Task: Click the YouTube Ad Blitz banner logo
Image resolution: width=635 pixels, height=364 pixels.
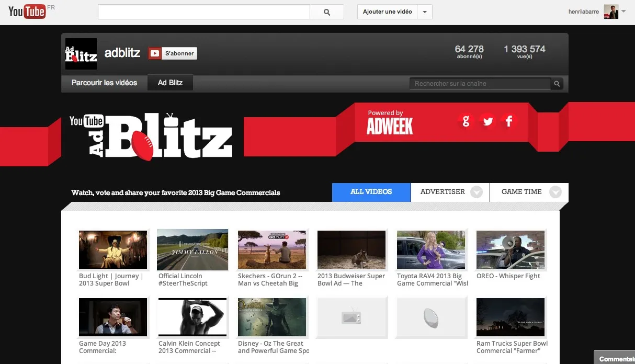Action: (x=151, y=136)
